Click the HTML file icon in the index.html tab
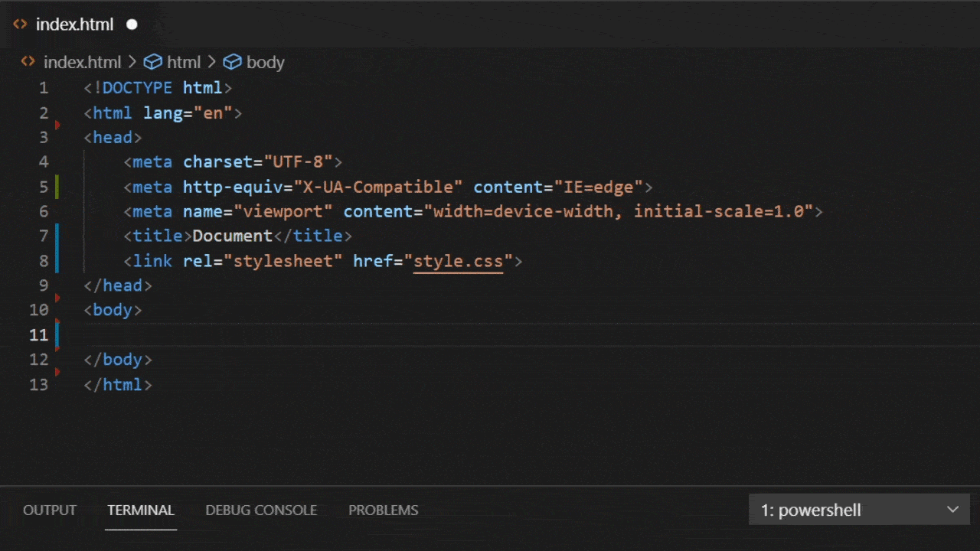Screen dimensions: 980x551 point(21,24)
